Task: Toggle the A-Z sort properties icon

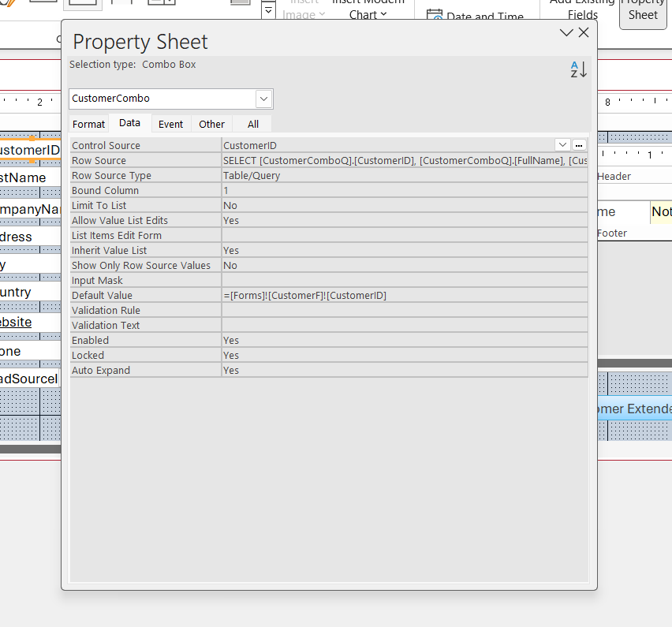Action: click(x=578, y=69)
